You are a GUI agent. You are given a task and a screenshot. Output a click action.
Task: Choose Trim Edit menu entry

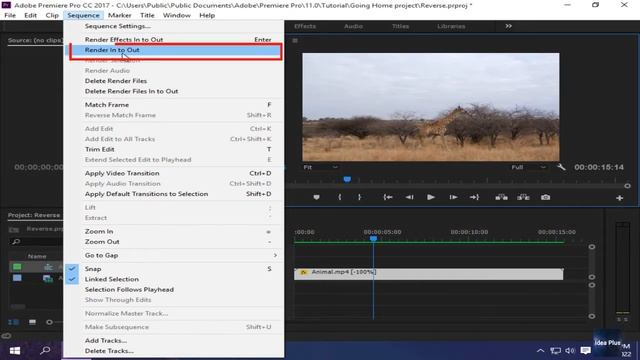[x=174, y=149]
